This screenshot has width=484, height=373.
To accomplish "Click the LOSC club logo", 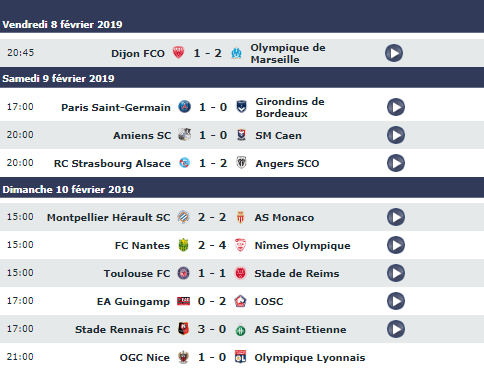I will point(240,301).
